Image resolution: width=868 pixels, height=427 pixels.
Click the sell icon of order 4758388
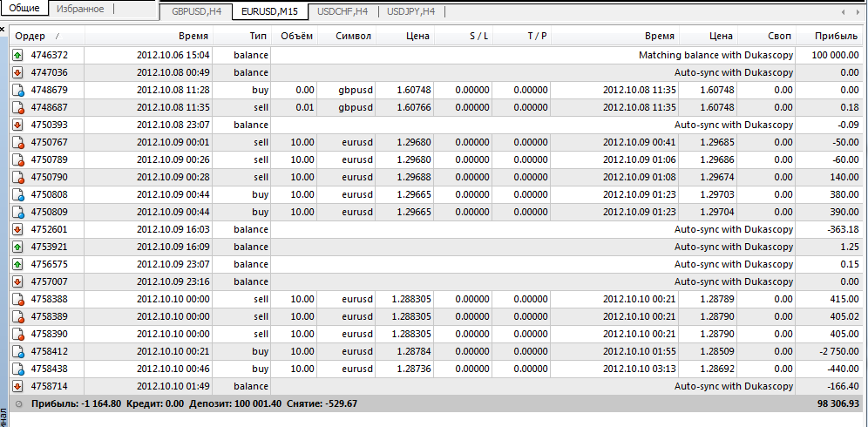18,300
